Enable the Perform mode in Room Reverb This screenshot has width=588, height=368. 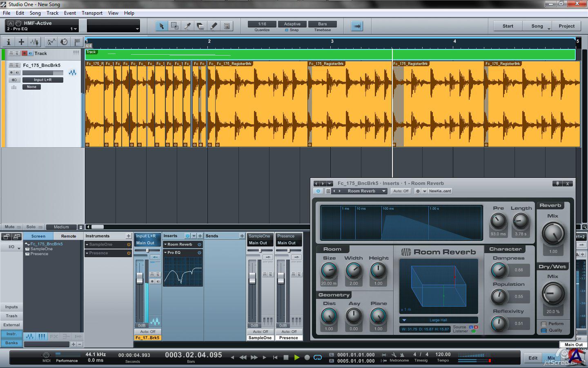tap(544, 324)
